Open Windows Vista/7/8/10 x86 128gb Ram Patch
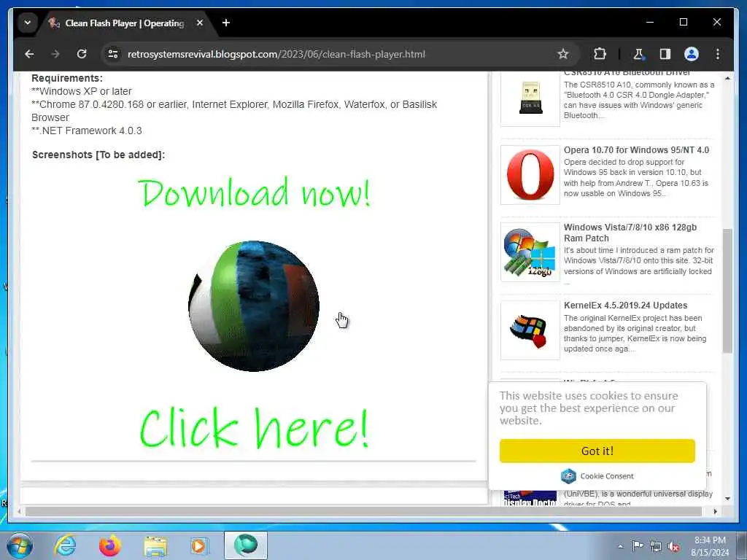Viewport: 747px width, 560px height. click(x=630, y=233)
